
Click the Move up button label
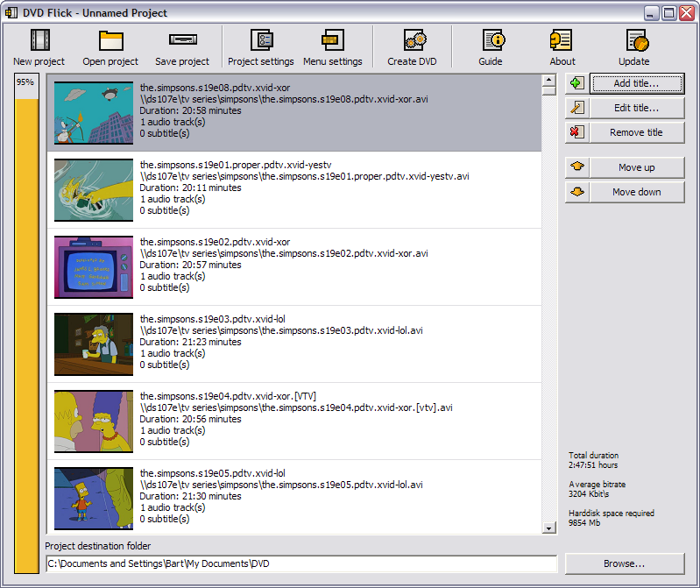[x=637, y=167]
